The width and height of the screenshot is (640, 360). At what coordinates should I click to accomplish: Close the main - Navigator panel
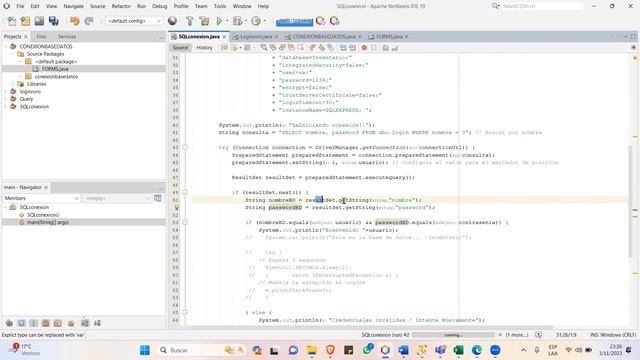[x=46, y=187]
